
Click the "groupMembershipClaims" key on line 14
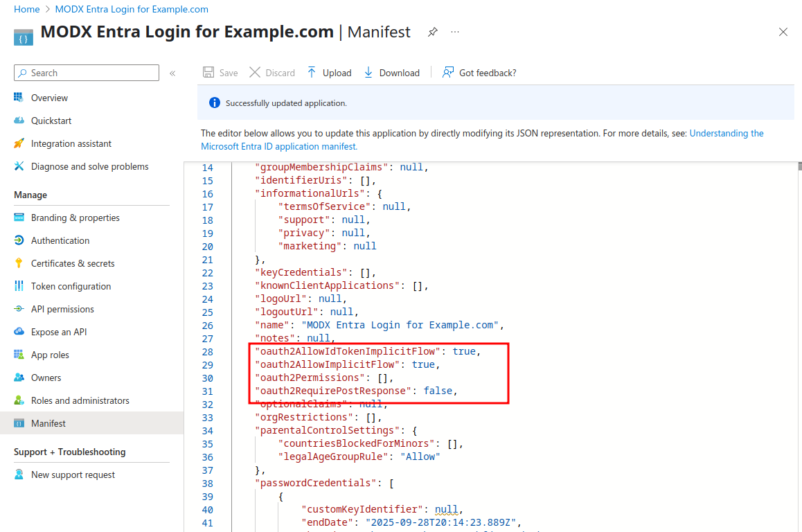point(322,167)
